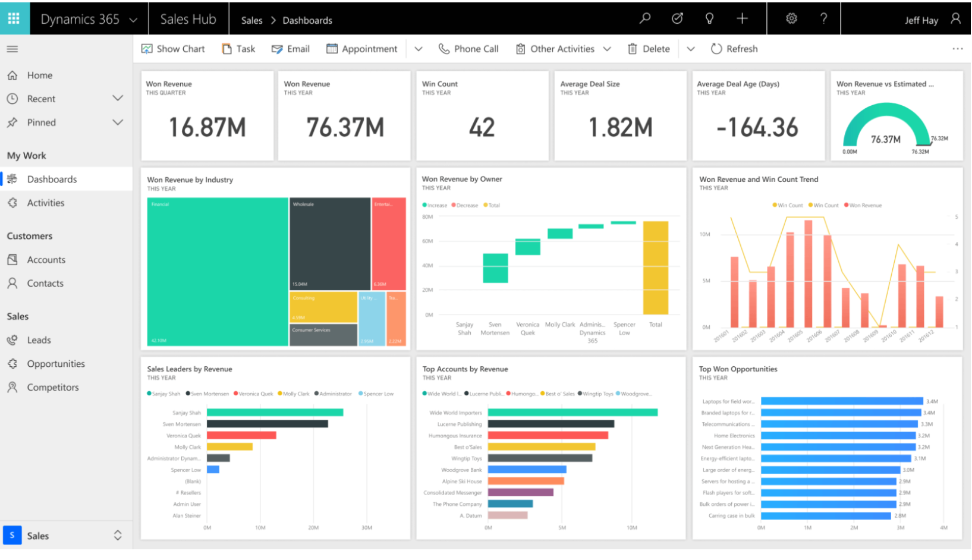972x560 pixels.
Task: Click the Won Revenue This Quarter tile
Action: 207,116
